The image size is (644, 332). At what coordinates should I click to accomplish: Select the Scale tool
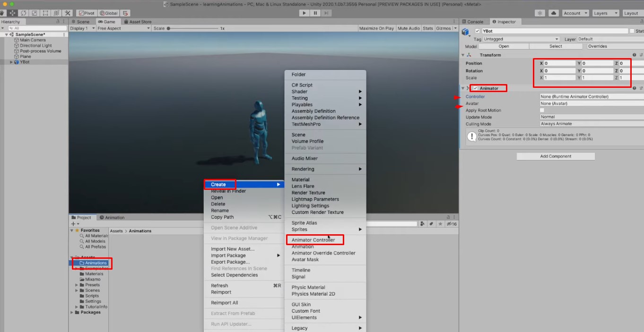coord(35,13)
